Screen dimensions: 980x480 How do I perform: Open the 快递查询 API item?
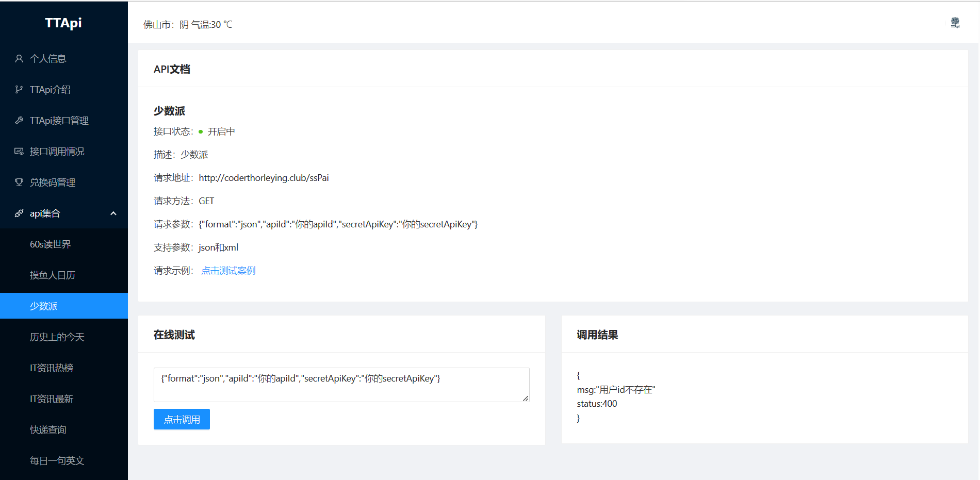pos(64,430)
